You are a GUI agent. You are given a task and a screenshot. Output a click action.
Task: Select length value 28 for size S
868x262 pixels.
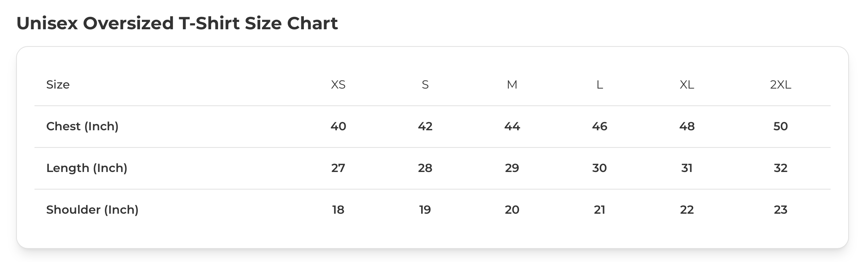point(425,168)
